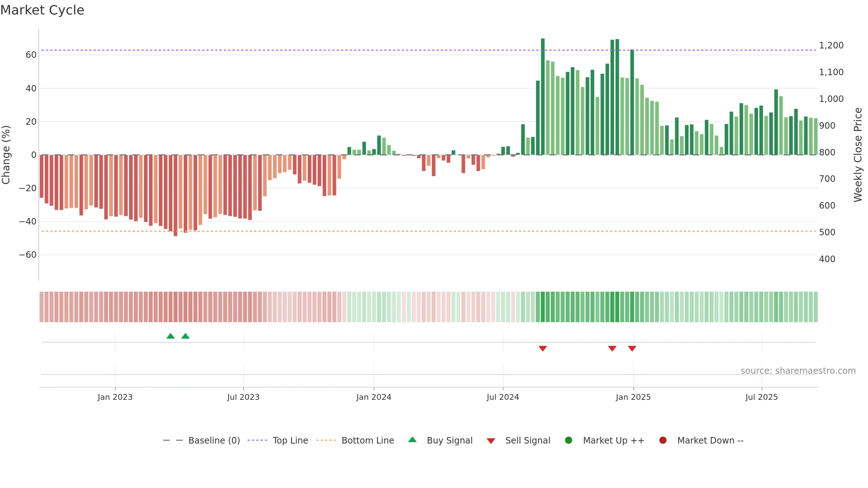The height and width of the screenshot is (488, 868).
Task: Click the green Buy Signal triangle in the legend
Action: click(x=412, y=440)
